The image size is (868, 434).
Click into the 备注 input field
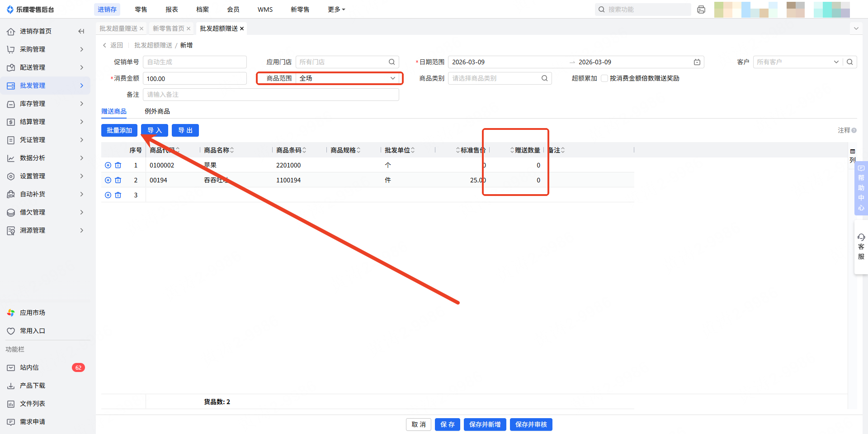pyautogui.click(x=271, y=95)
